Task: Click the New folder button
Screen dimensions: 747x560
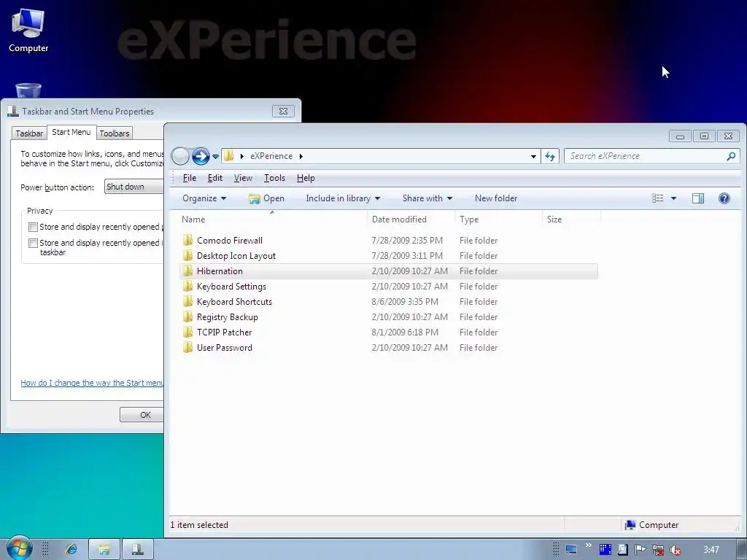Action: coord(496,198)
